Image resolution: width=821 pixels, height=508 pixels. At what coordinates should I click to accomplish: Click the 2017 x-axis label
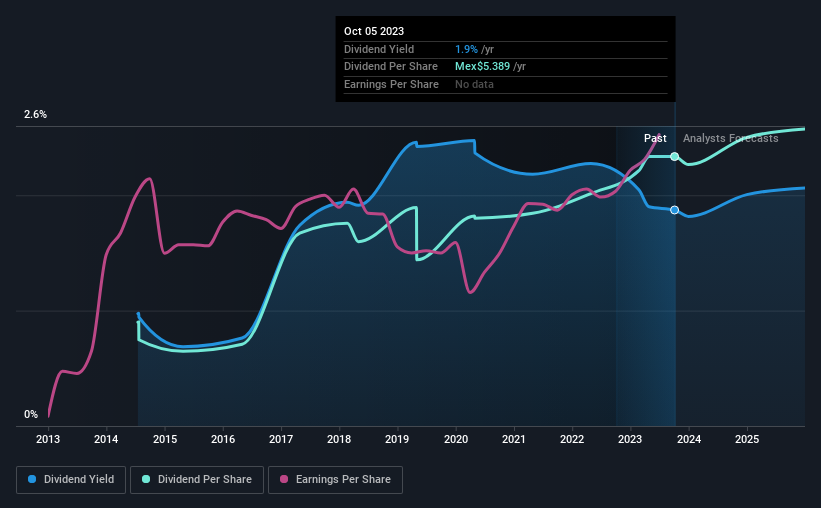[x=281, y=439]
